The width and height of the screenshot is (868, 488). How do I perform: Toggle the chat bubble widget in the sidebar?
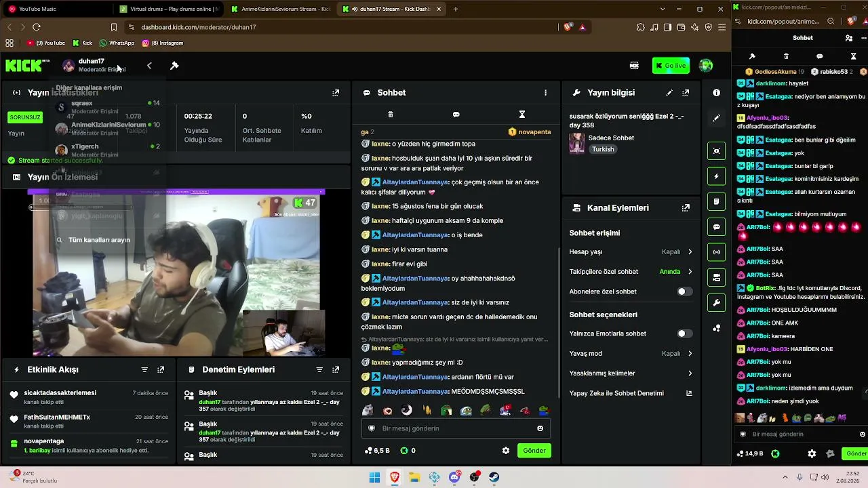point(717,226)
